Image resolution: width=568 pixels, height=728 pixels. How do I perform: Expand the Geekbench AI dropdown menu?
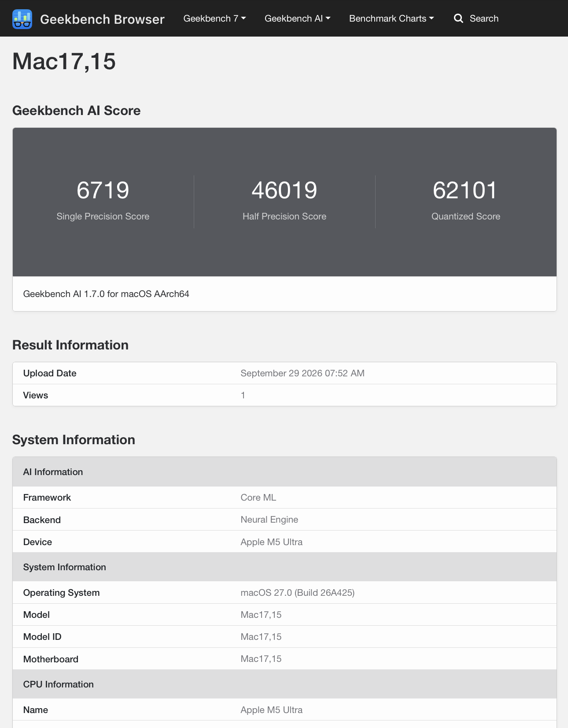(297, 19)
